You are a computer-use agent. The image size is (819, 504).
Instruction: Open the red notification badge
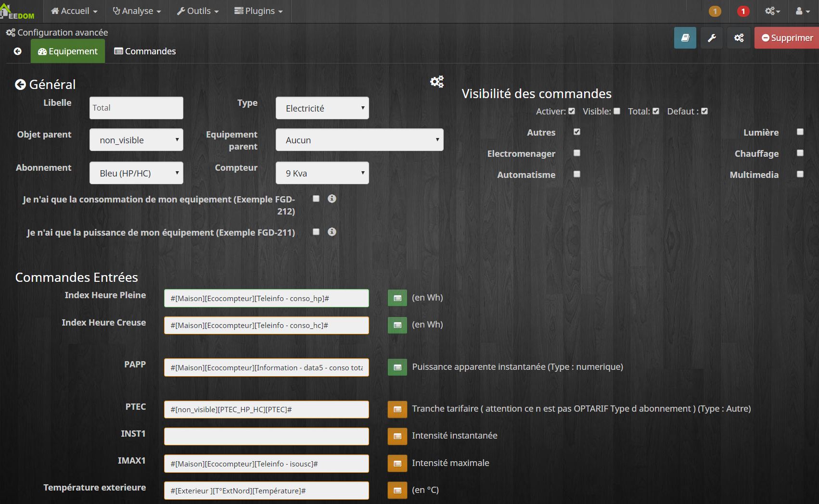pyautogui.click(x=743, y=11)
